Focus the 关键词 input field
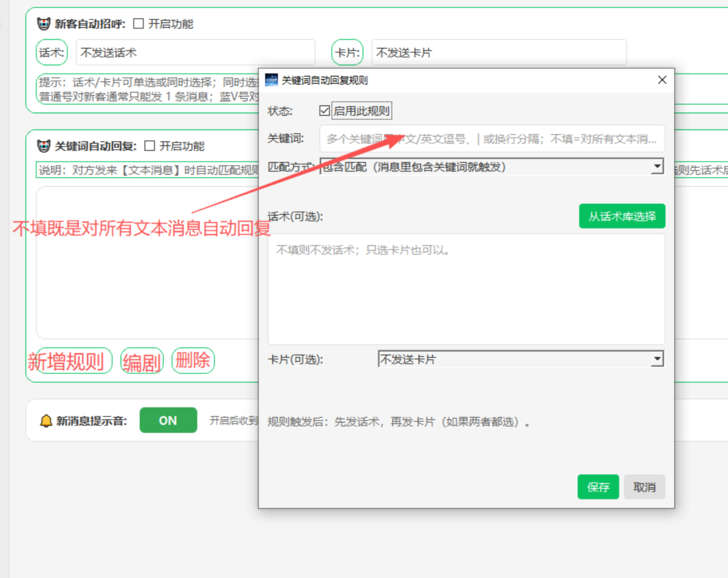Viewport: 728px width, 578px height. pyautogui.click(x=492, y=139)
